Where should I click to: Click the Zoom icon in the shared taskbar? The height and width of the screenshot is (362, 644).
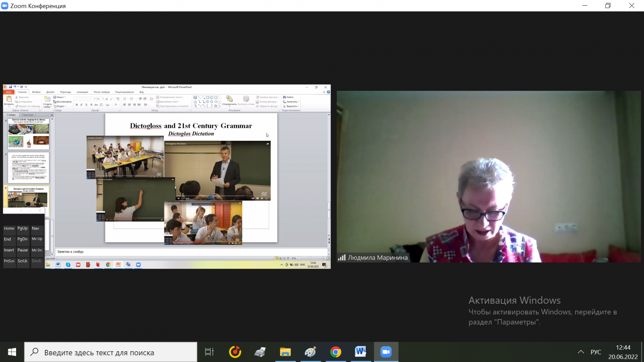click(138, 265)
